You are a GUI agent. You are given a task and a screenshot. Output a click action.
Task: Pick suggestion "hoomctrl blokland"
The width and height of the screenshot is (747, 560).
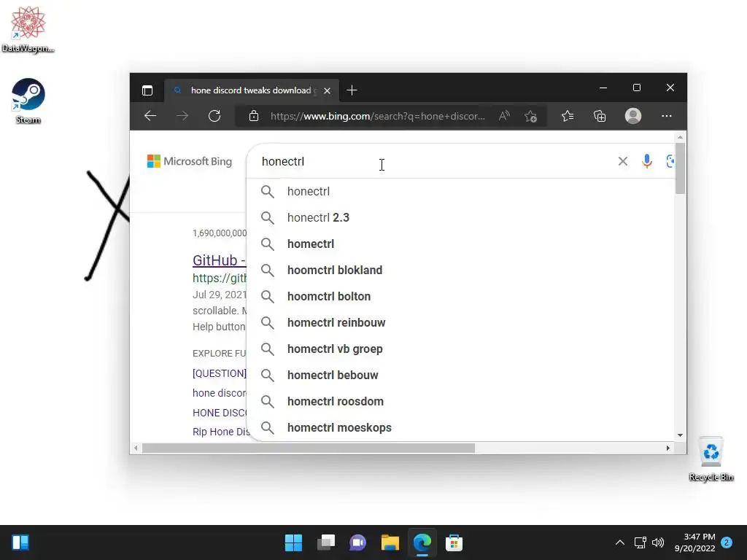[460, 270]
